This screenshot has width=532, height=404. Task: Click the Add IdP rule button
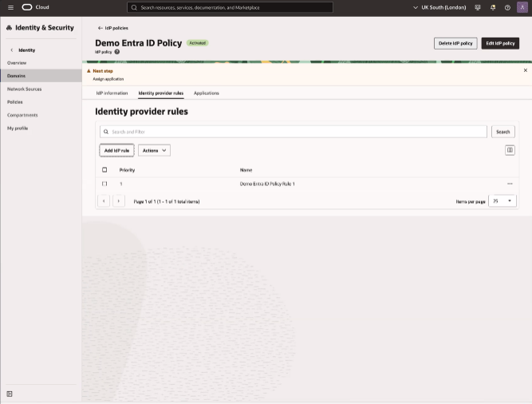coord(116,150)
